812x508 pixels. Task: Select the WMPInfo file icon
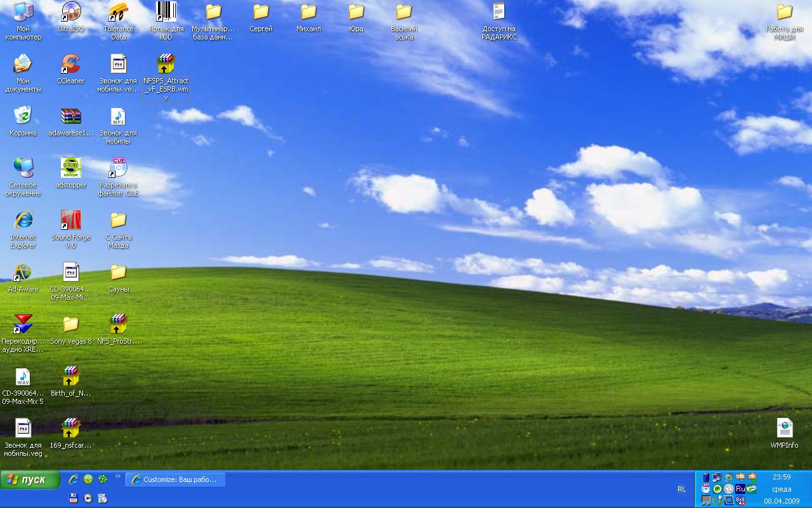pos(784,434)
